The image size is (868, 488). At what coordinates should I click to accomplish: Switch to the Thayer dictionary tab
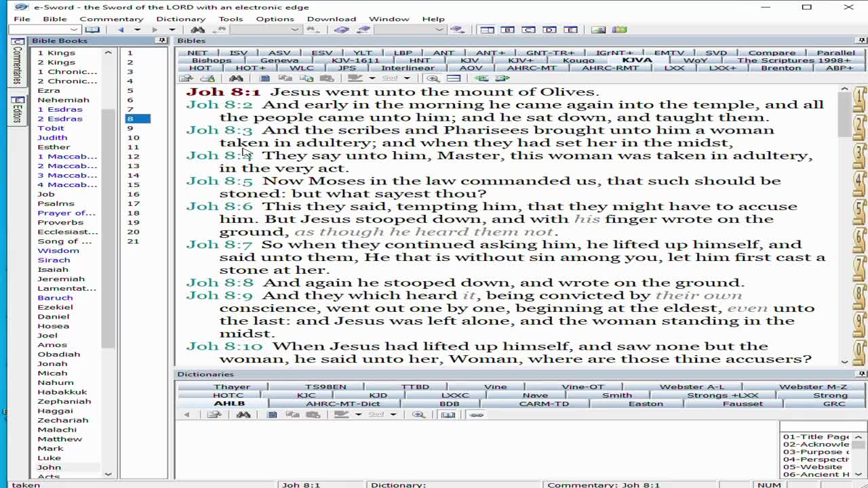pos(232,387)
